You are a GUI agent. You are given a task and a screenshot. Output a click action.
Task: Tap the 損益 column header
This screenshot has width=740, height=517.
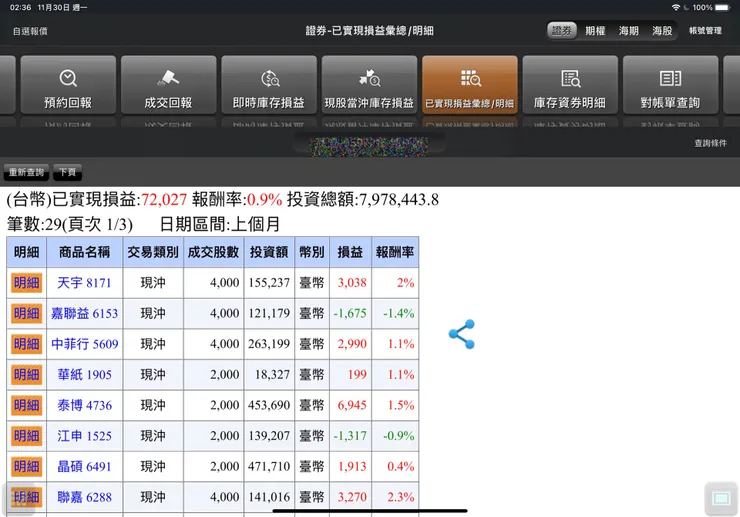point(350,252)
